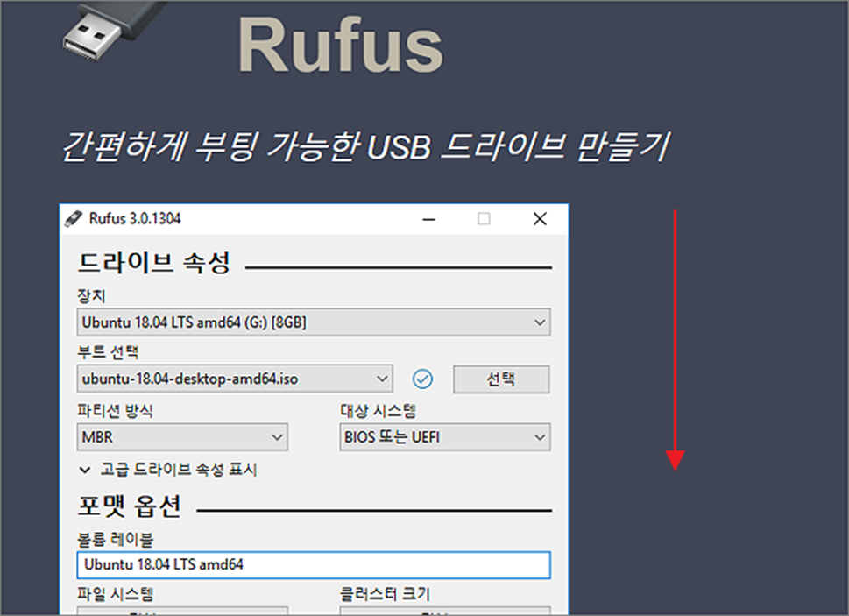Close the Rufus 3.0.1304 window
Viewport: 849px width, 616px height.
tap(540, 219)
